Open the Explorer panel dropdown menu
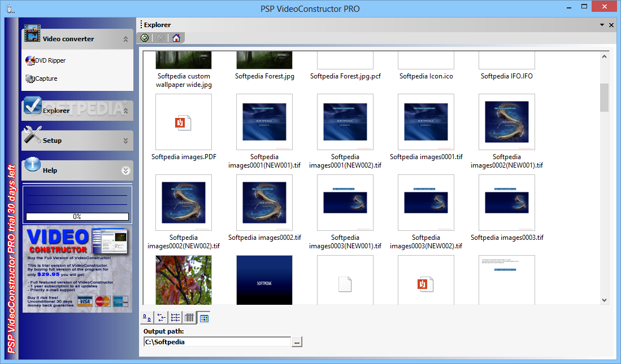The image size is (621, 364). point(602,25)
